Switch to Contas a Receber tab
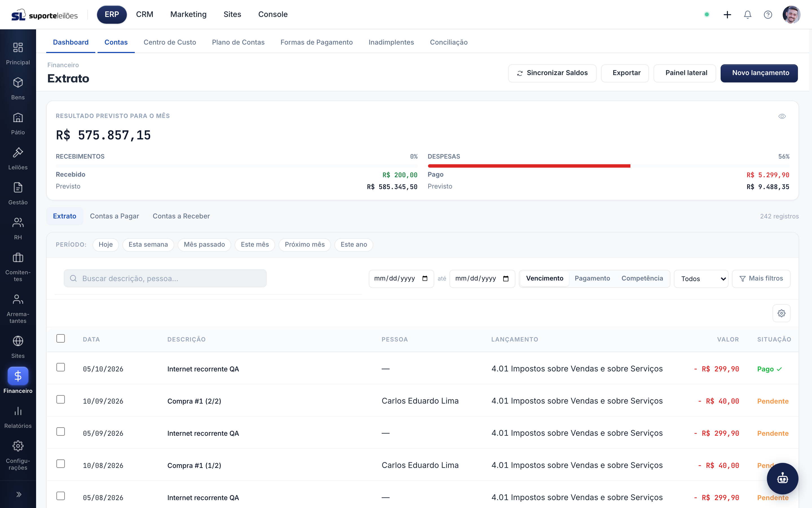This screenshot has width=812, height=508. coord(181,216)
